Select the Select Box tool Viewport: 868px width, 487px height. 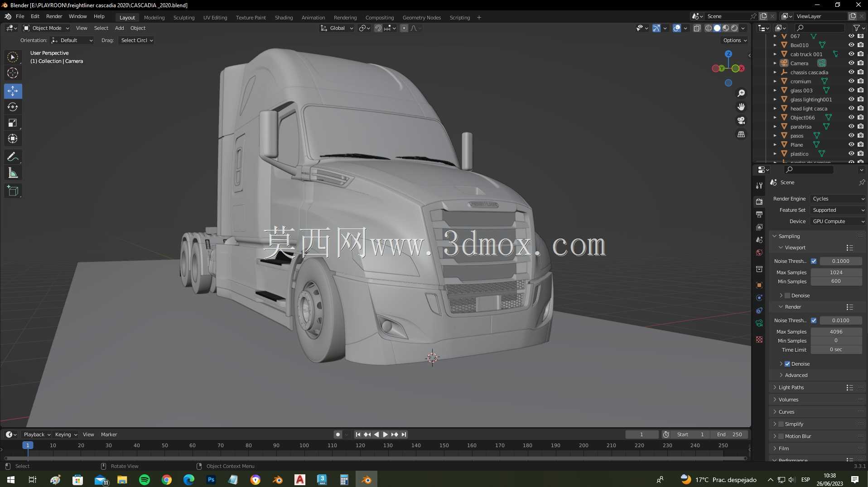click(13, 57)
